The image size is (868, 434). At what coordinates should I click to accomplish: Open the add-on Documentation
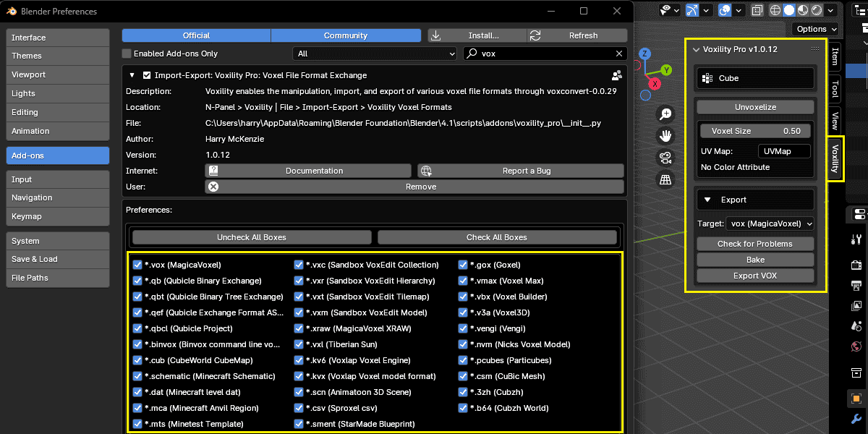click(308, 171)
